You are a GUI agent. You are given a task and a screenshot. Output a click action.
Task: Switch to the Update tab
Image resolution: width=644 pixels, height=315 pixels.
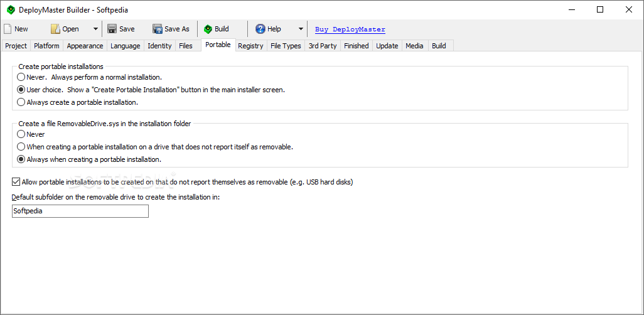click(x=387, y=46)
